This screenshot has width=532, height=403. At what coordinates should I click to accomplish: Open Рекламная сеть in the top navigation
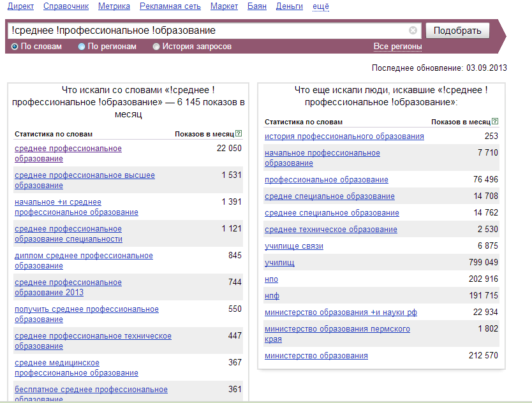coord(170,6)
